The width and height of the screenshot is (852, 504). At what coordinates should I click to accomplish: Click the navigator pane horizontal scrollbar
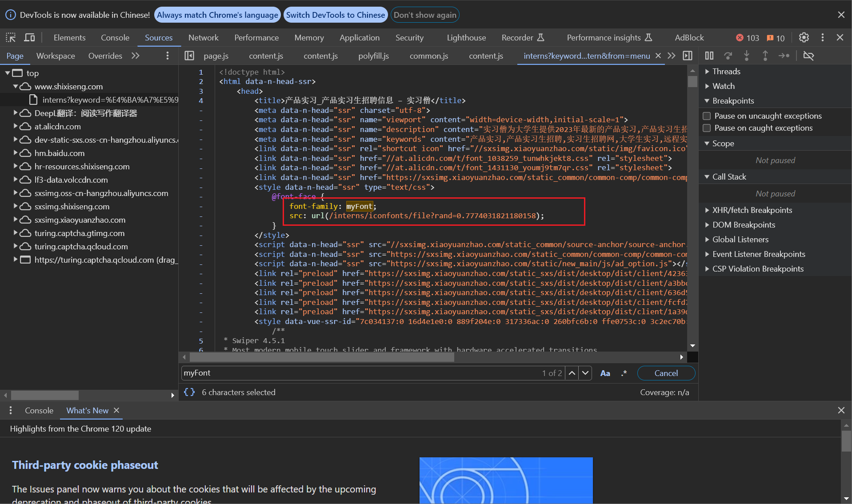45,395
